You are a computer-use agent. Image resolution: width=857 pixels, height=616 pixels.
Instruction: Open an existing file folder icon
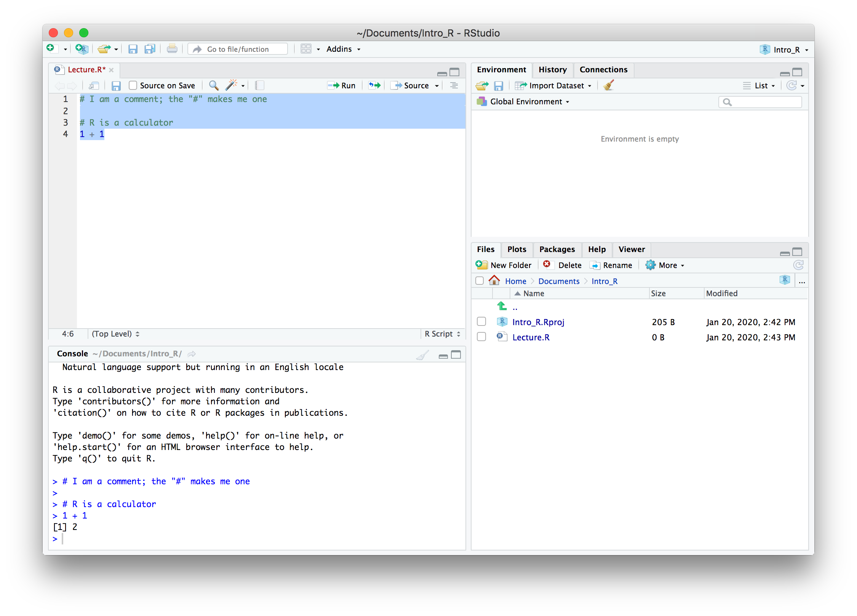(104, 49)
